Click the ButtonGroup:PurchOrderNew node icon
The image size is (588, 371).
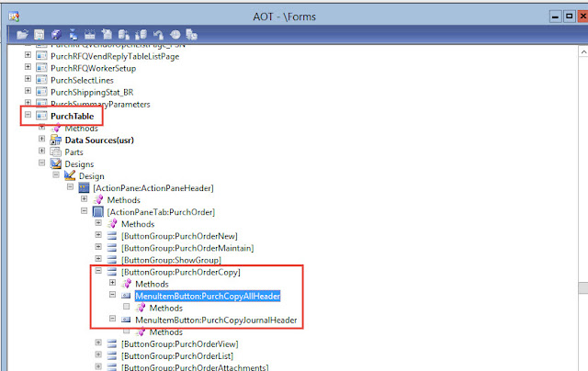(112, 236)
